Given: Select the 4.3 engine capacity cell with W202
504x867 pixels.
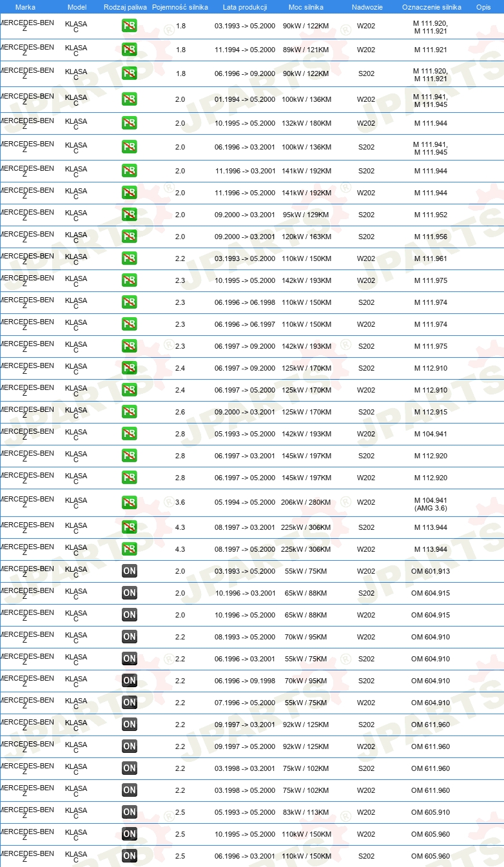Looking at the screenshot, I should [180, 549].
